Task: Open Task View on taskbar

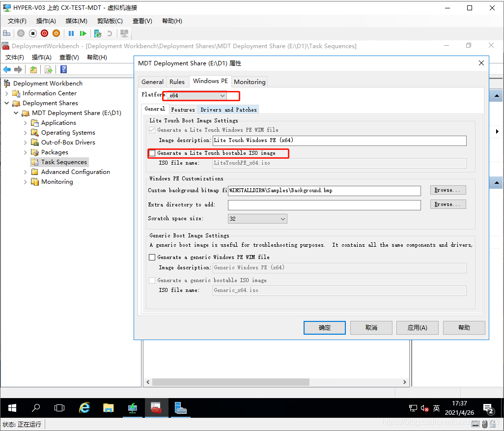Action: click(x=59, y=408)
